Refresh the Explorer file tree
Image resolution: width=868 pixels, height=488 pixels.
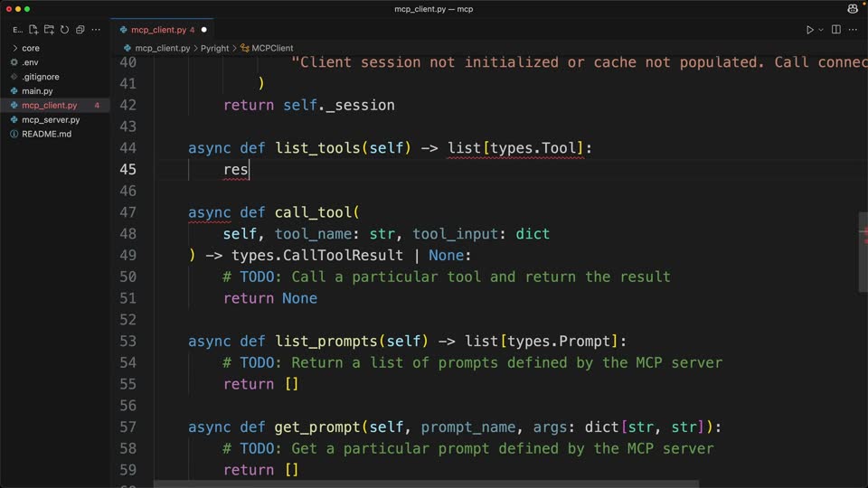tap(65, 29)
